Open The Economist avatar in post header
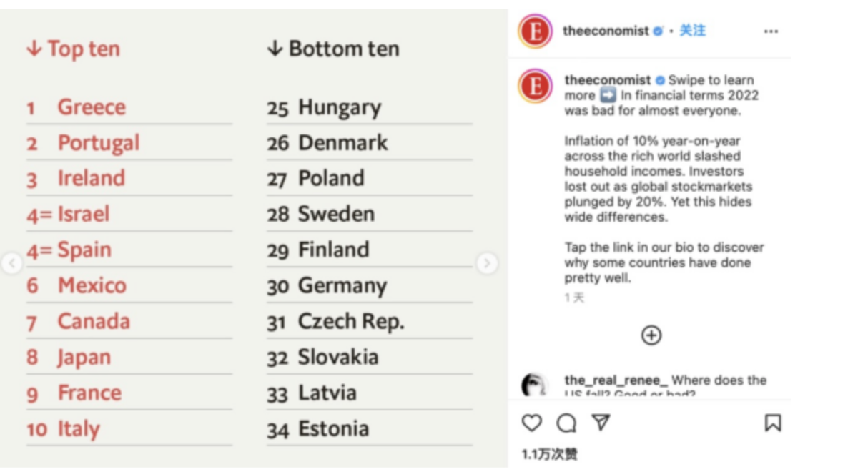This screenshot has height=472, width=868. click(535, 31)
